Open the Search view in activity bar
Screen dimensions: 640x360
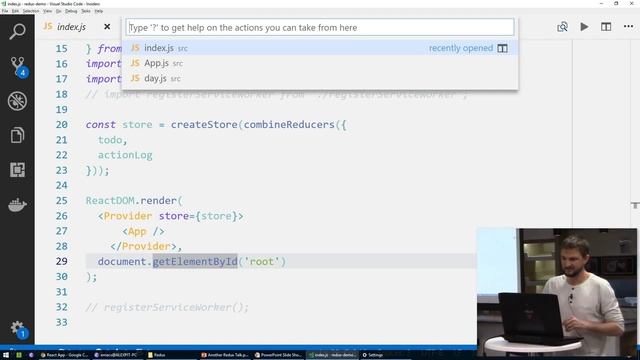click(x=17, y=31)
